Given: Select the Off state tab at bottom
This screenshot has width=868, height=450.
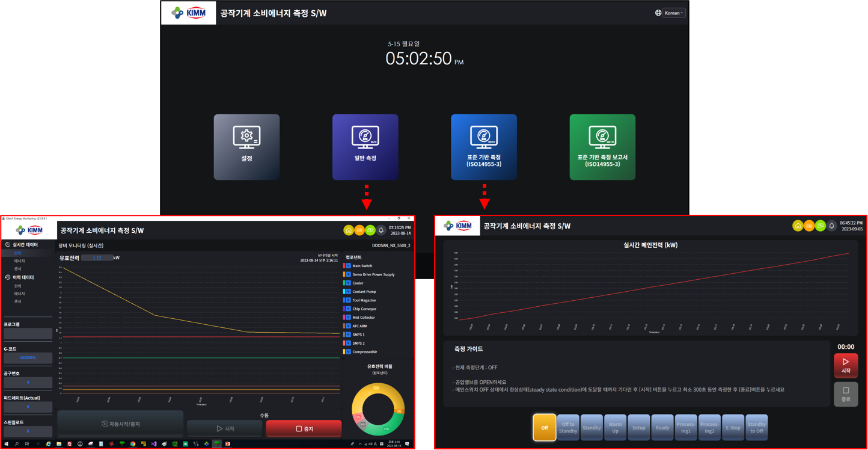Looking at the screenshot, I should tap(545, 427).
